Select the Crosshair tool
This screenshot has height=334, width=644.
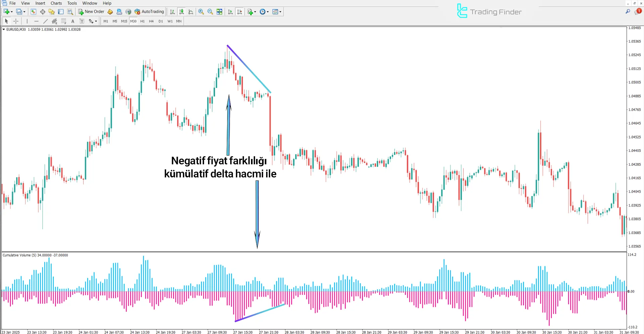(16, 21)
